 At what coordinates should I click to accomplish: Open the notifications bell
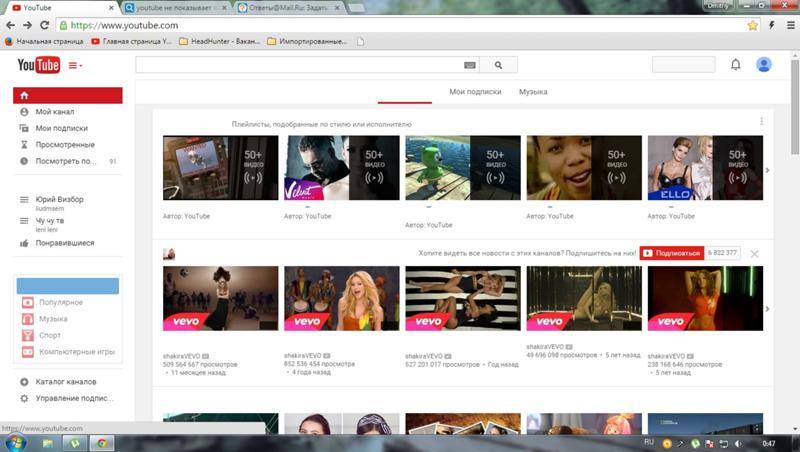[735, 64]
